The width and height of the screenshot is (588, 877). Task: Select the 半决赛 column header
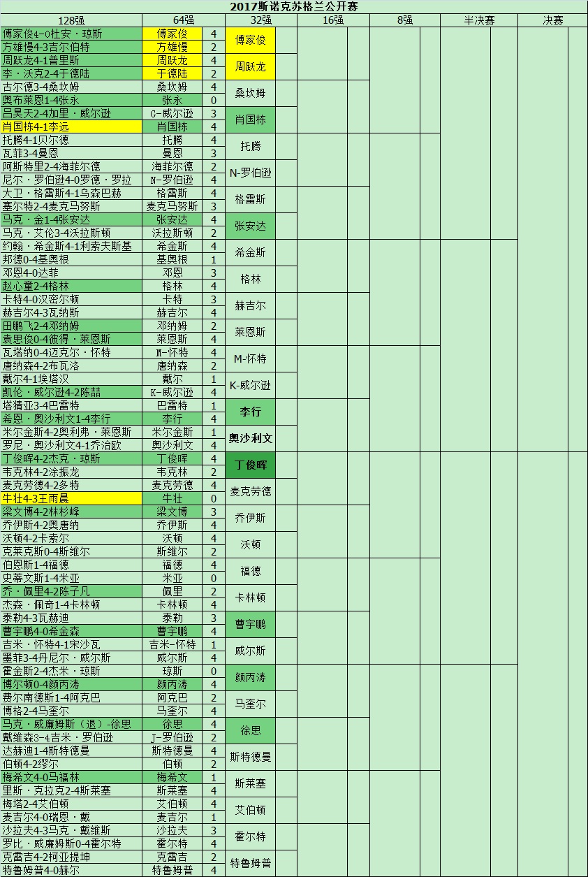478,20
